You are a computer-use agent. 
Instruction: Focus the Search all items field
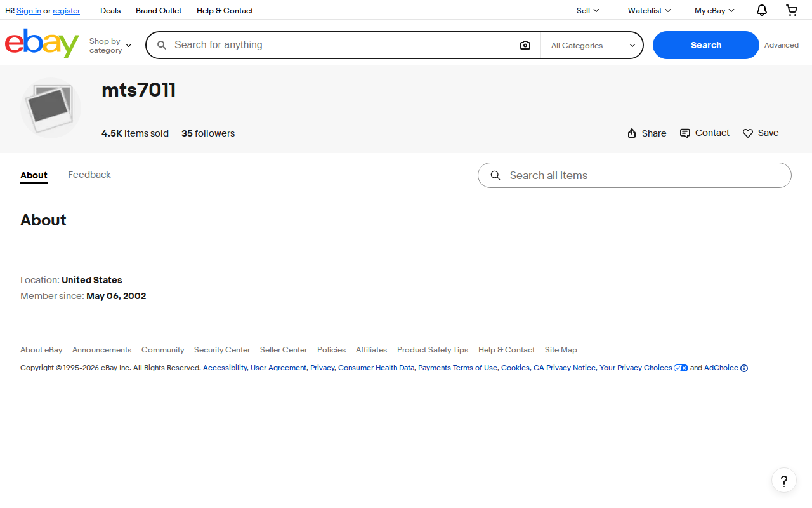click(x=634, y=175)
